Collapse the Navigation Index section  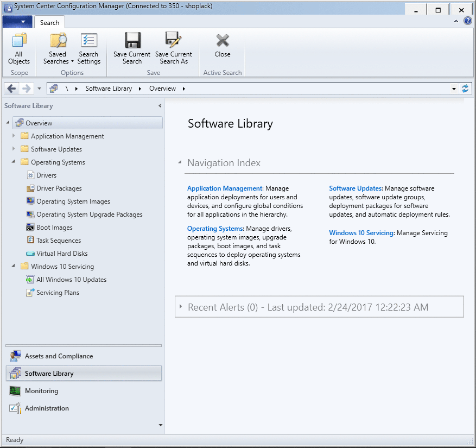(180, 162)
